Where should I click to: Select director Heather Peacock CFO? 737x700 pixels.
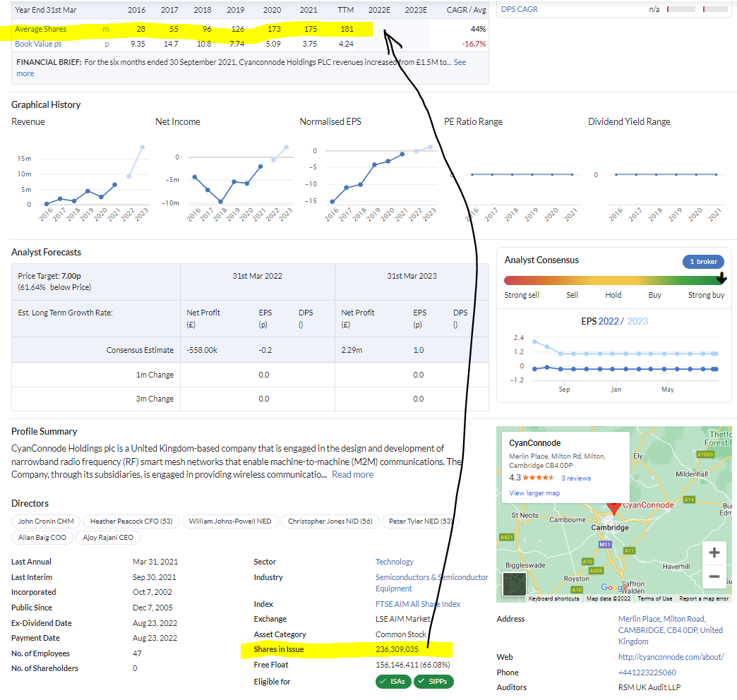pos(131,521)
